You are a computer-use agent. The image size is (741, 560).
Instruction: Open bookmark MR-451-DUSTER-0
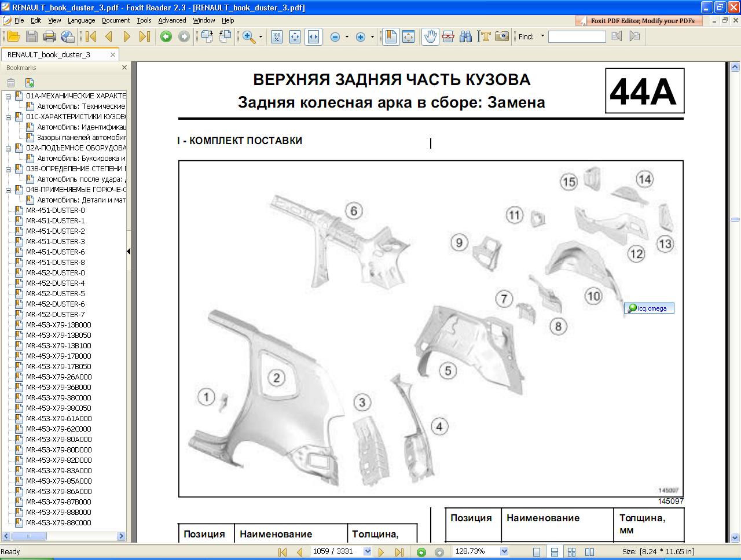point(55,211)
